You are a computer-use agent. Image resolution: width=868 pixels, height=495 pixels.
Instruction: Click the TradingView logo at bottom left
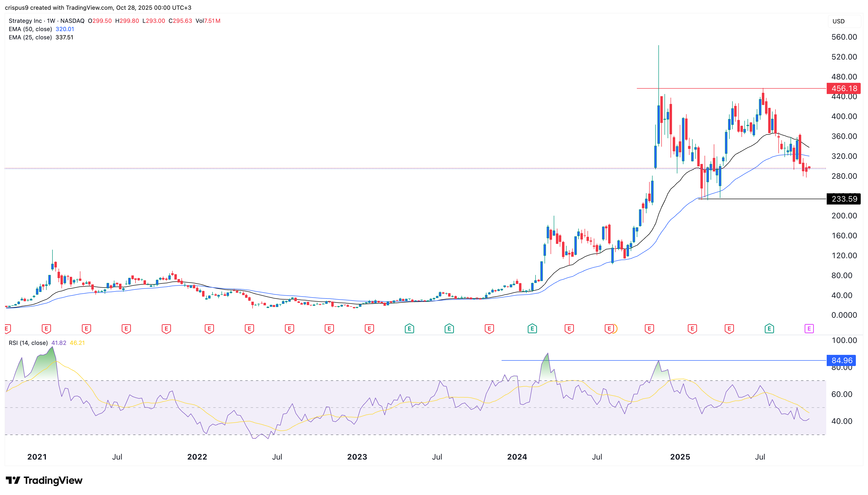coord(44,480)
